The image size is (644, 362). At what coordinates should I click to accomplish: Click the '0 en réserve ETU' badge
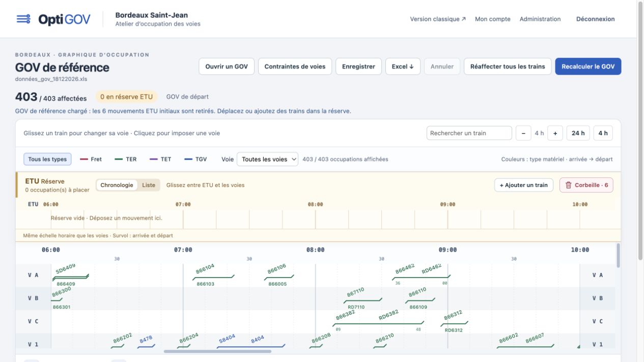click(126, 97)
